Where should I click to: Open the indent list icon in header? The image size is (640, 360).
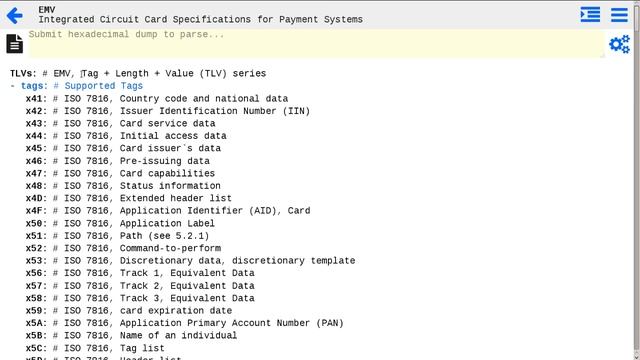click(x=590, y=15)
